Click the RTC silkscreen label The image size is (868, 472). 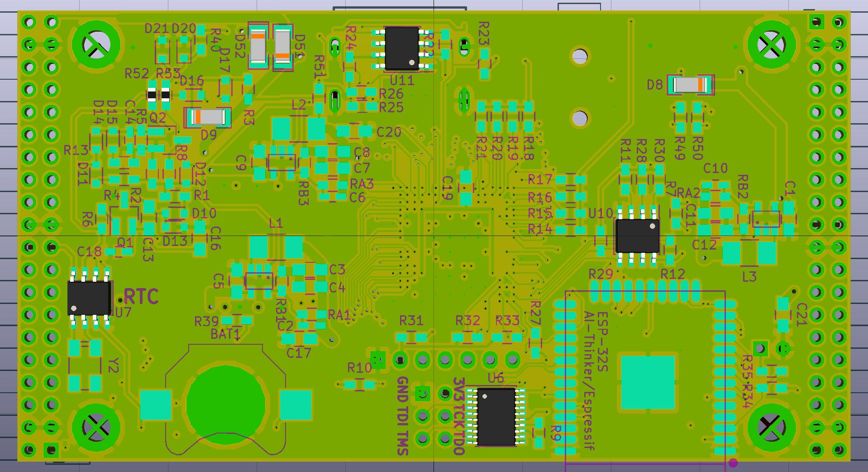tap(141, 297)
